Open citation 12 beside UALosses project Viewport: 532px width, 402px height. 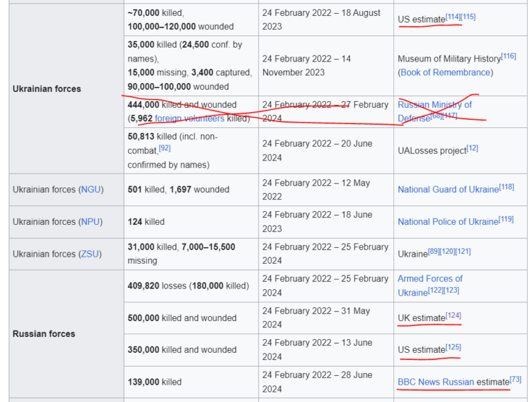pos(472,148)
